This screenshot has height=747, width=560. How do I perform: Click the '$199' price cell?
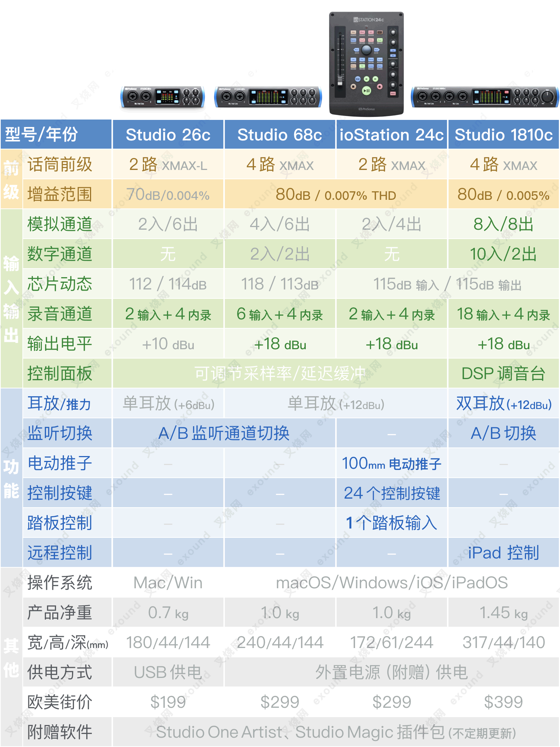click(168, 702)
